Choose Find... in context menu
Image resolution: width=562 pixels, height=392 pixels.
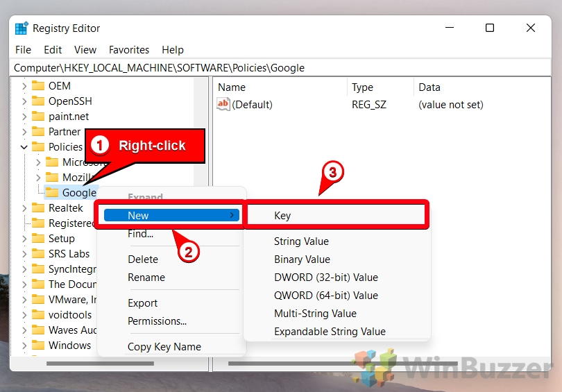[x=140, y=234]
